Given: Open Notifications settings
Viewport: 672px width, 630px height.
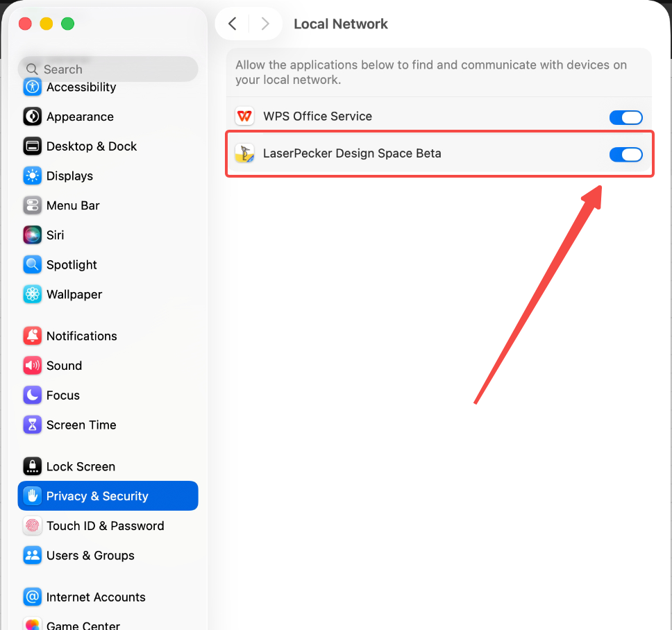Looking at the screenshot, I should (108, 336).
